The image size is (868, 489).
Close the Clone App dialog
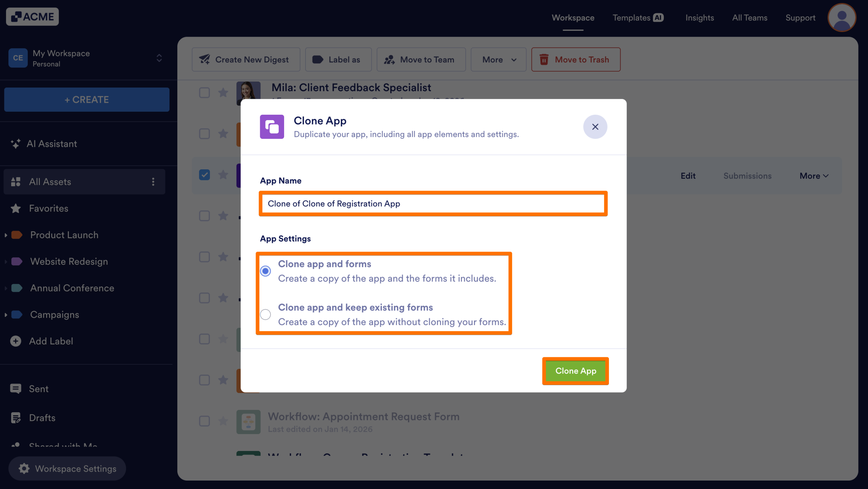[595, 127]
